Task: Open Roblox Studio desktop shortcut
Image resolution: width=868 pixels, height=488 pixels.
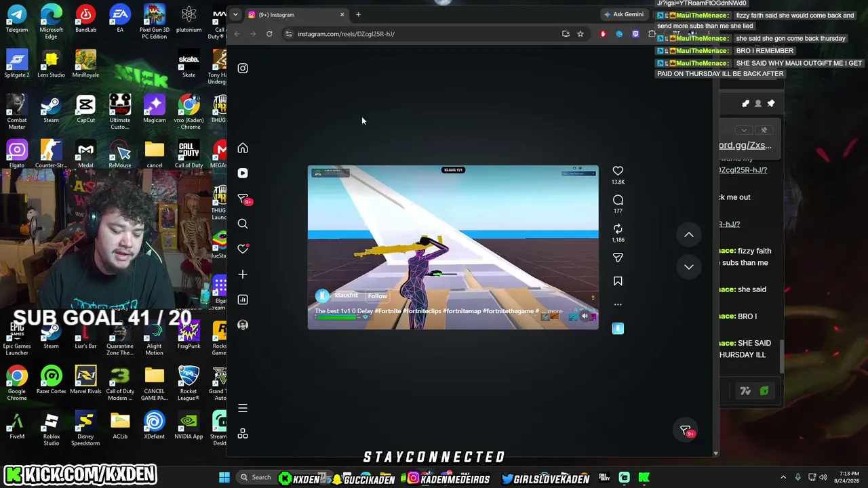Action: pos(51,428)
